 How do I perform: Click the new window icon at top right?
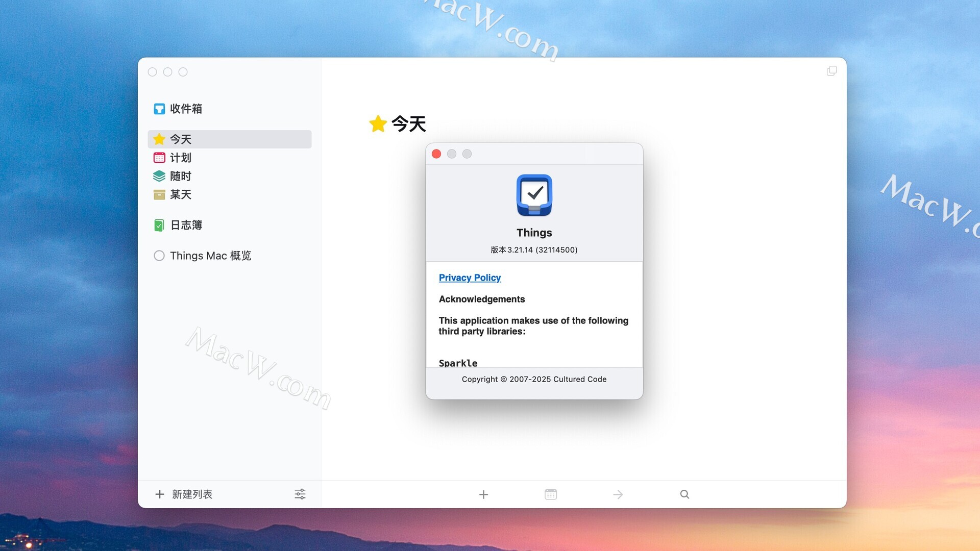click(x=832, y=71)
